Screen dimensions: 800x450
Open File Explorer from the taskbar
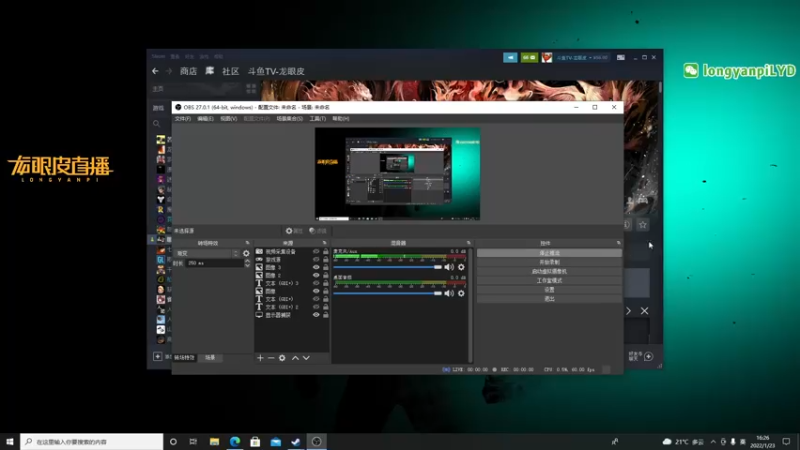214,442
